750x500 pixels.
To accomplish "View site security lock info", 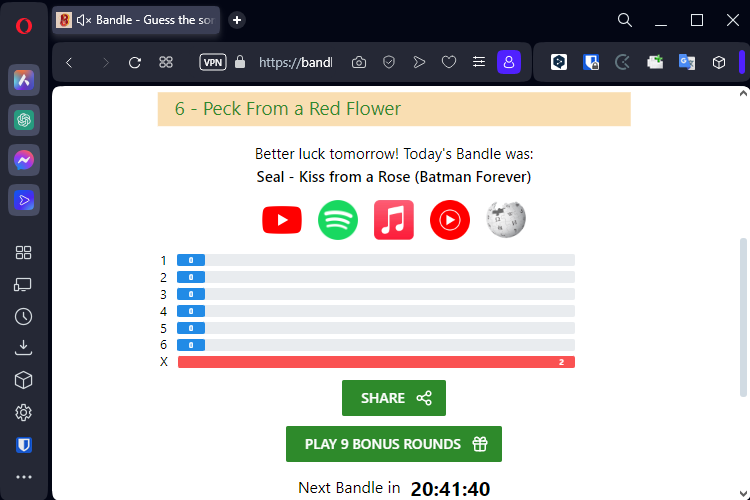I will click(240, 62).
